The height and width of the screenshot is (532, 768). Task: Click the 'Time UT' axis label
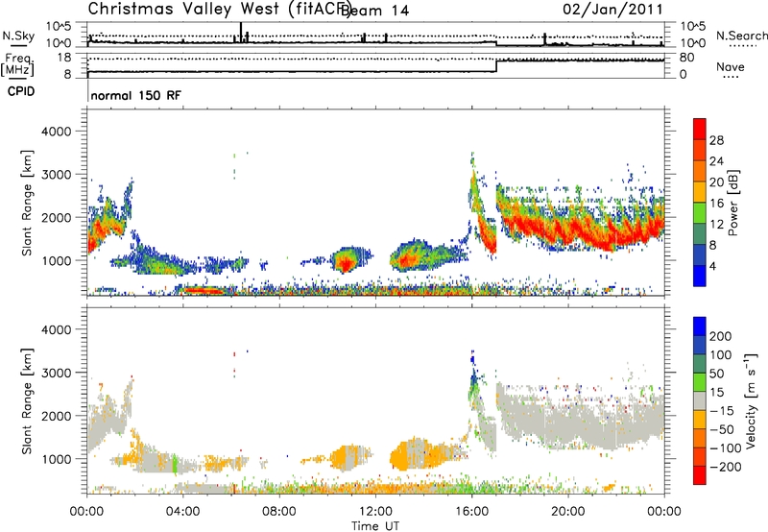click(375, 526)
